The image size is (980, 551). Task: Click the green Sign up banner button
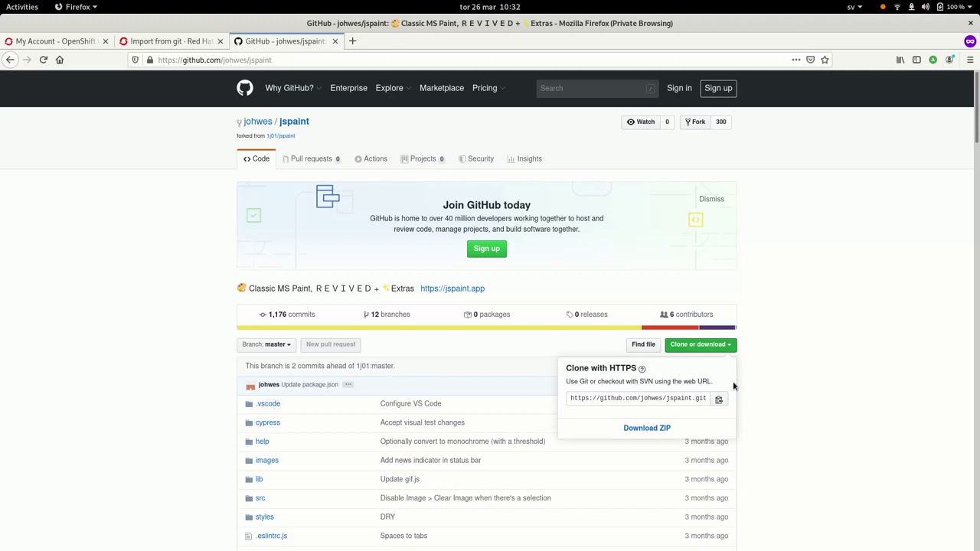click(486, 249)
